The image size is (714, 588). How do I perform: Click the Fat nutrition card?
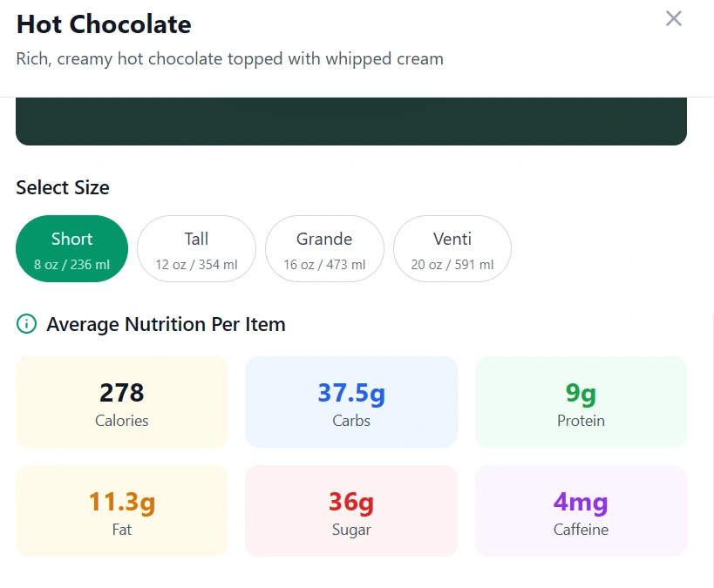121,510
